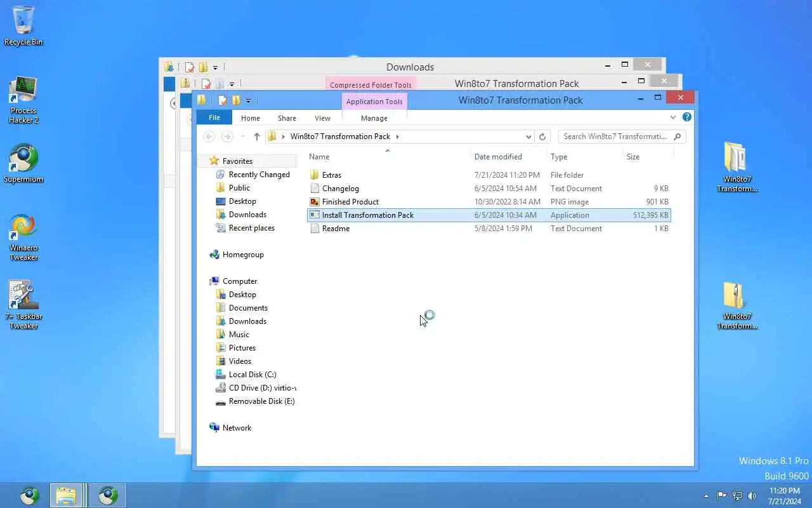Open the Recent locations dropdown arrow
The height and width of the screenshot is (508, 812).
243,137
